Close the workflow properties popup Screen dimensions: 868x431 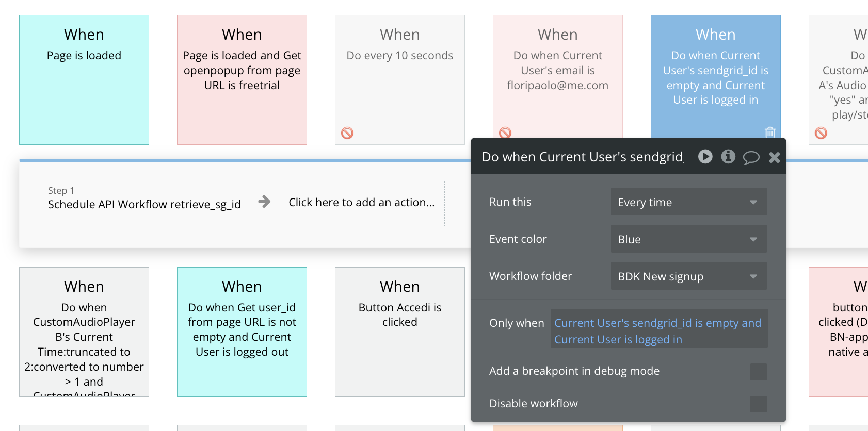[x=774, y=157]
